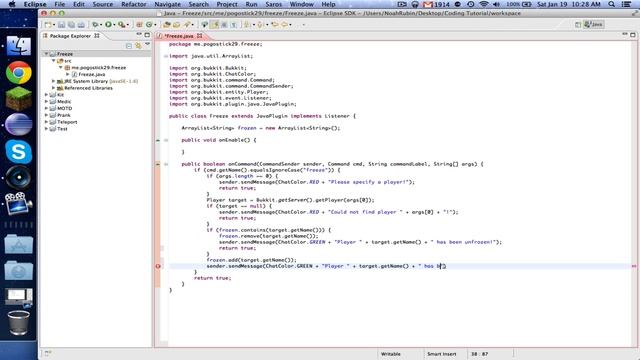Expand the Kit project
The width and height of the screenshot is (640, 360).
47,95
